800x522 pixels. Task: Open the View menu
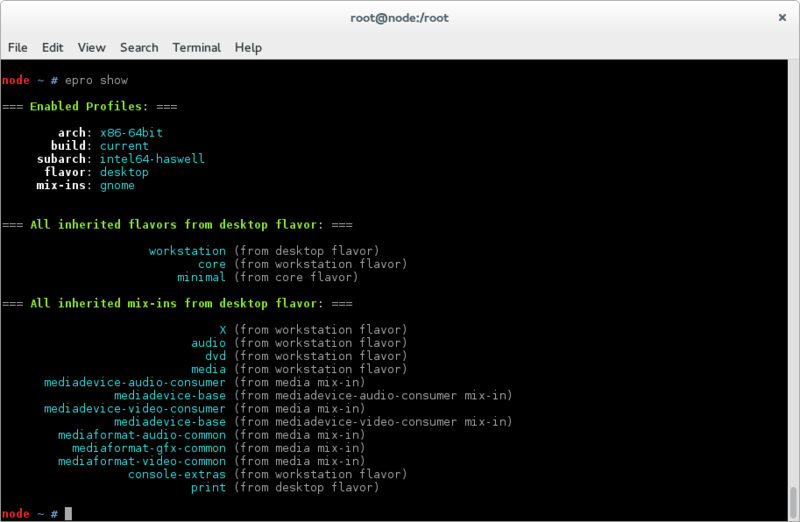[x=91, y=47]
